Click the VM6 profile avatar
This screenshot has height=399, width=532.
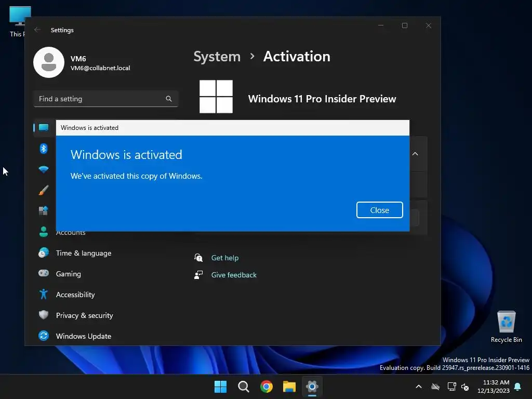tap(49, 62)
